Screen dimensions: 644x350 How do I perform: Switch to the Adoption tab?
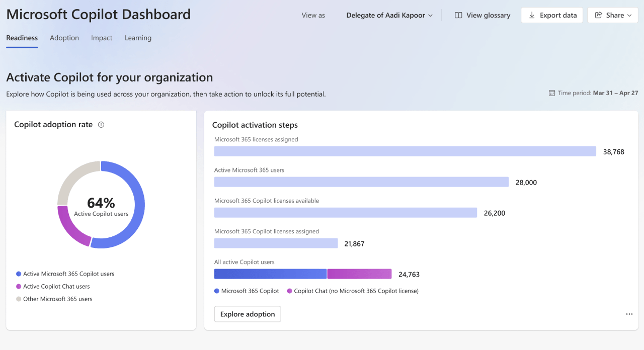pos(64,38)
